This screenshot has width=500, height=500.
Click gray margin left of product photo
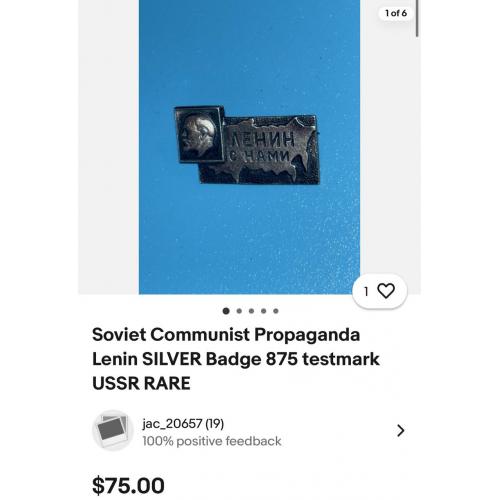tap(109, 147)
